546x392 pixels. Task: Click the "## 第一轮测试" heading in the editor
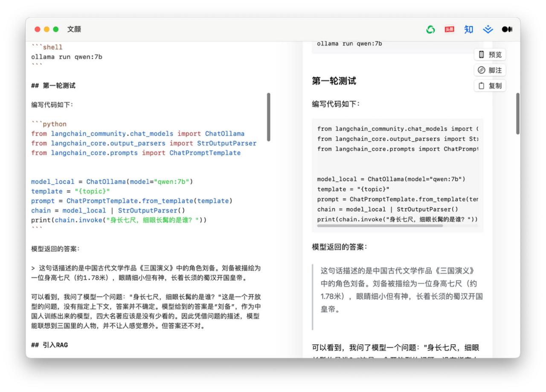pos(53,86)
